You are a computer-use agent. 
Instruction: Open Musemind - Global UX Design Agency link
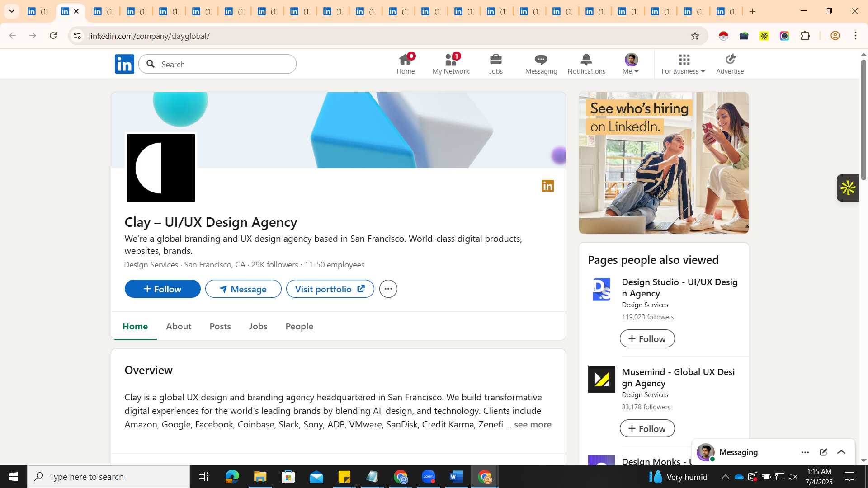pos(678,377)
